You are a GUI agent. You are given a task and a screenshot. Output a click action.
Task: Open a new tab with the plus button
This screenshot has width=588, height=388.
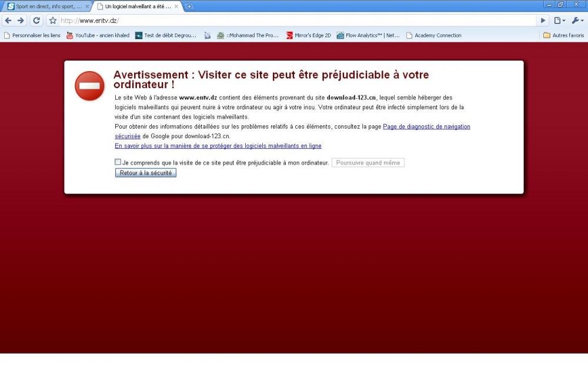point(189,6)
